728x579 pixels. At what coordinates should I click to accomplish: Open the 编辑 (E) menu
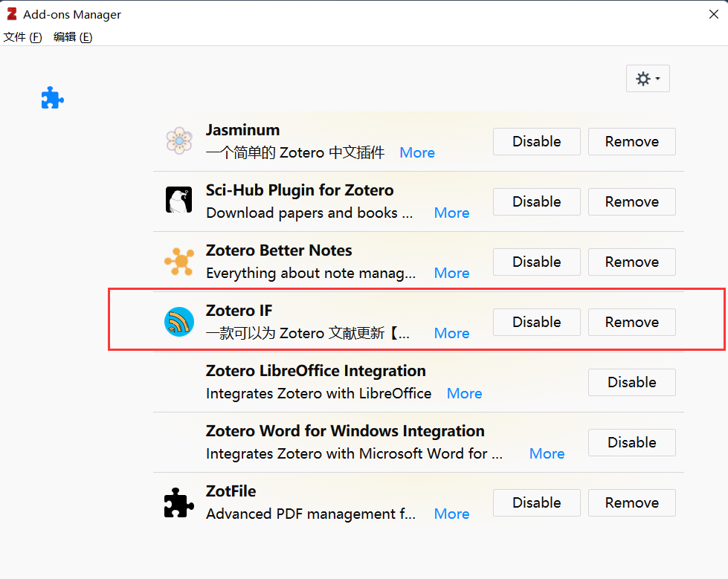click(73, 36)
